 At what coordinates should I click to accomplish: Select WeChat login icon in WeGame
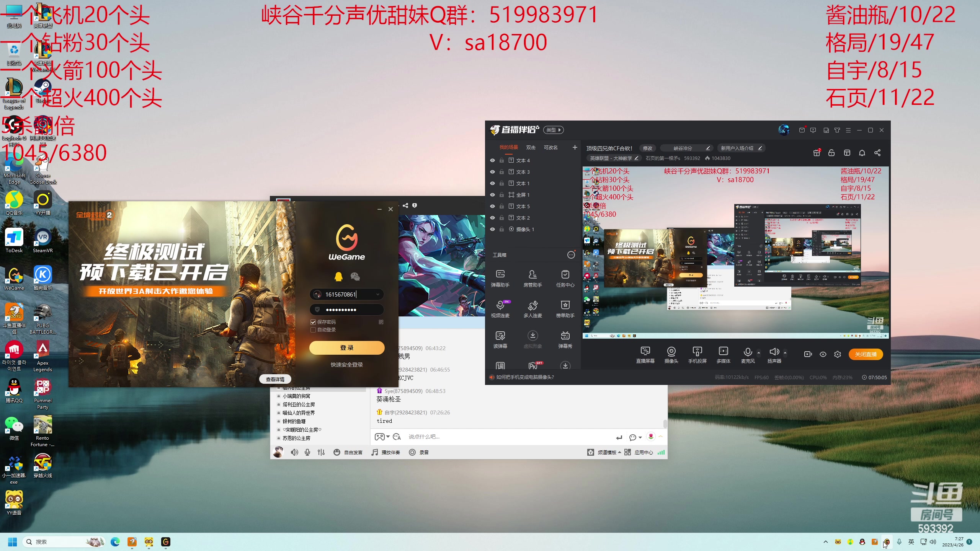tap(355, 276)
